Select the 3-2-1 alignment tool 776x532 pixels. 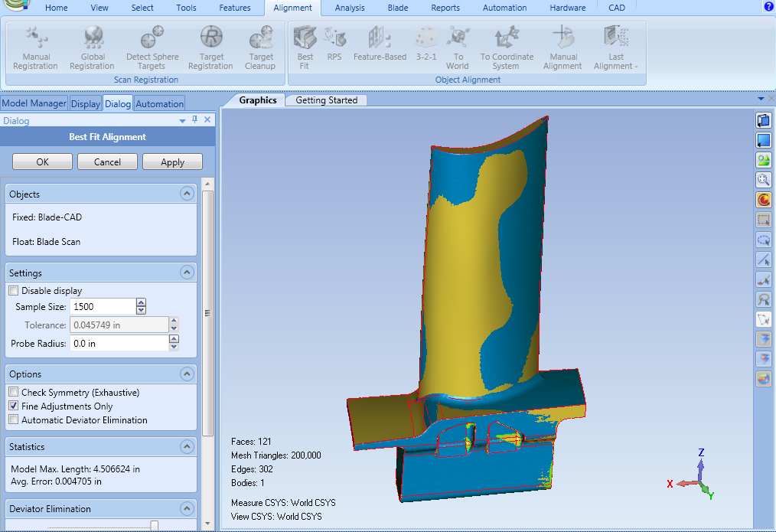click(x=425, y=47)
